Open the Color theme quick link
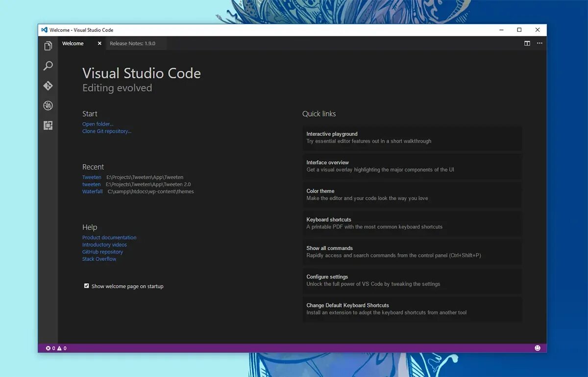The image size is (588, 377). point(412,195)
